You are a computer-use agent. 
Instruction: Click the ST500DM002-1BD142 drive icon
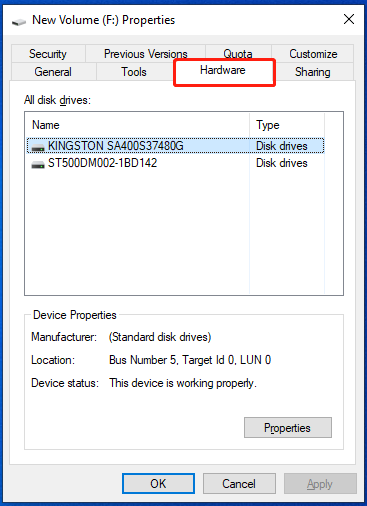(x=38, y=164)
